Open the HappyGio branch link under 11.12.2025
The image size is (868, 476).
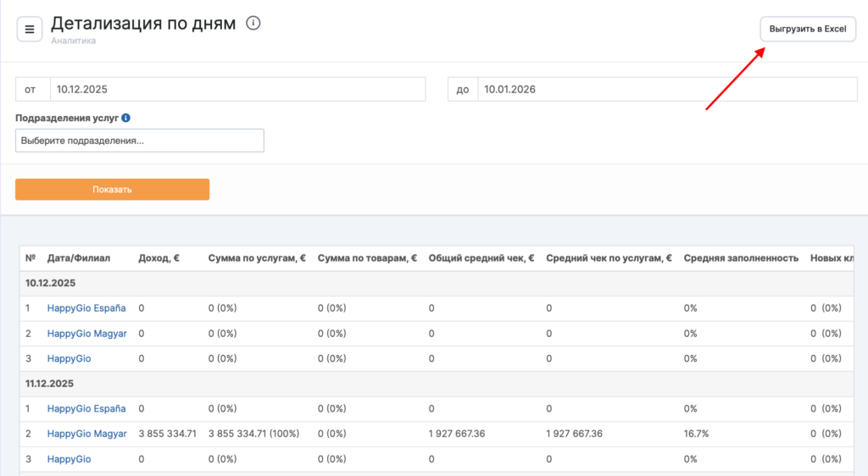coord(69,459)
